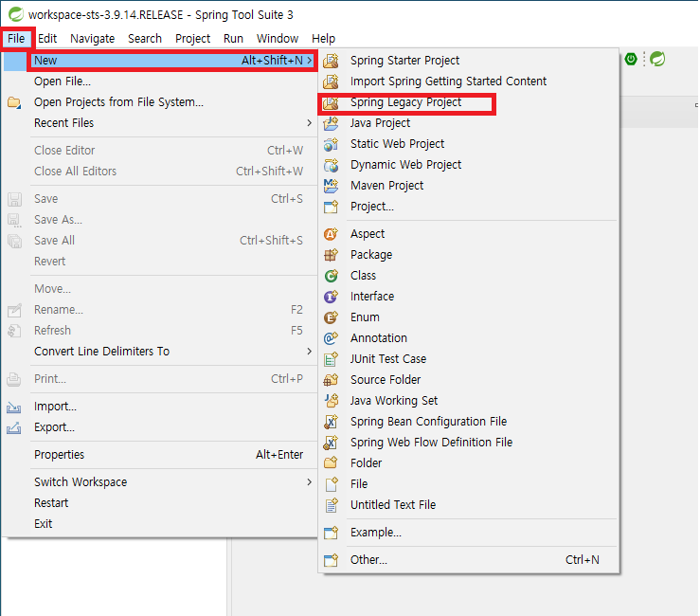The image size is (700, 616).
Task: Click the purple Interface icon
Action: point(331,297)
